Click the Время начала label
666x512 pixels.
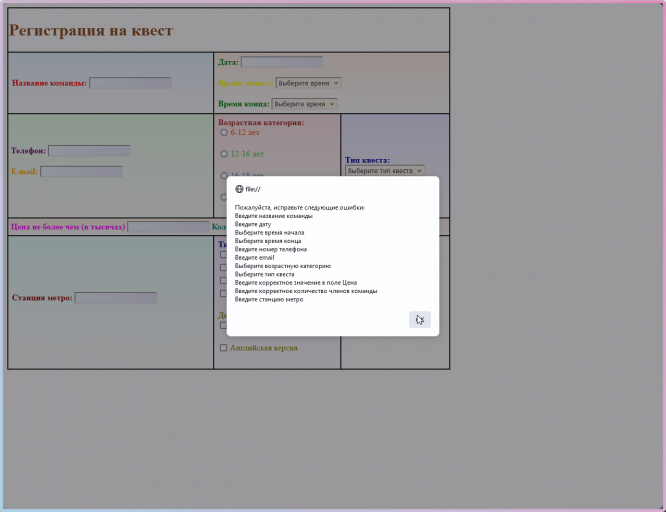pos(246,83)
